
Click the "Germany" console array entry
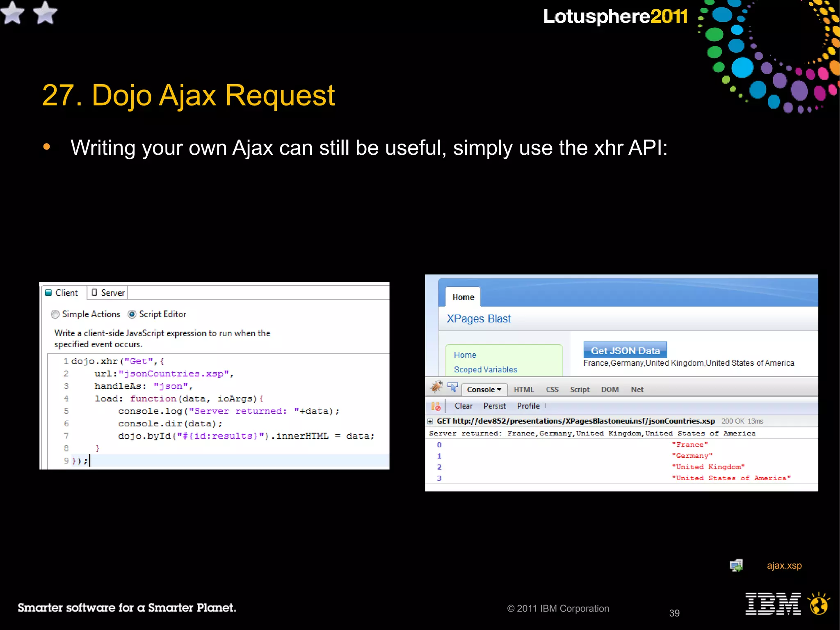(692, 456)
